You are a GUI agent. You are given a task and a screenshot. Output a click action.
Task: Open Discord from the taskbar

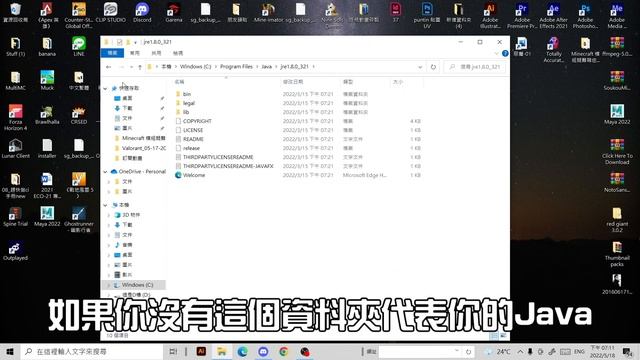(x=263, y=351)
